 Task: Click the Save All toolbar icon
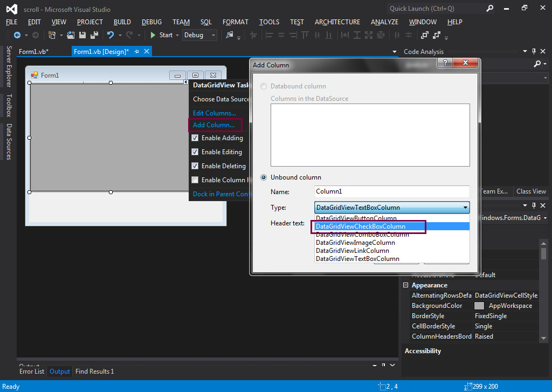[94, 35]
